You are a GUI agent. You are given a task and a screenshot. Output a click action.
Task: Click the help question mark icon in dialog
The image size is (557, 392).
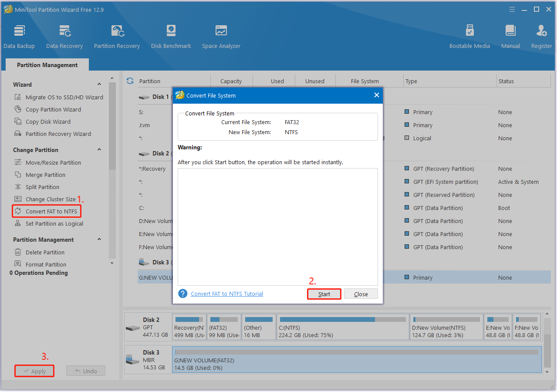tap(183, 294)
